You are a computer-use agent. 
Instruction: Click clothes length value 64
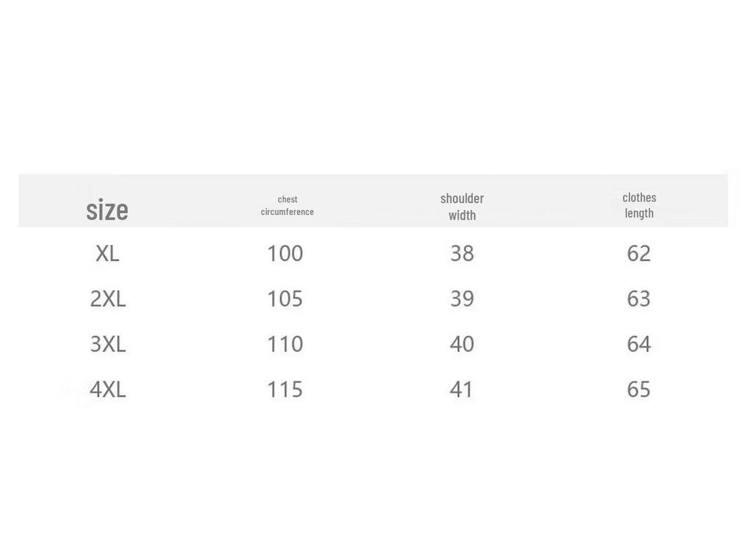click(638, 344)
